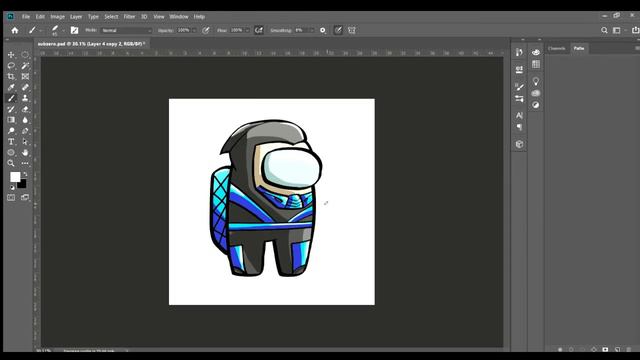This screenshot has height=360, width=640.
Task: Select the Type tool
Action: tap(11, 142)
